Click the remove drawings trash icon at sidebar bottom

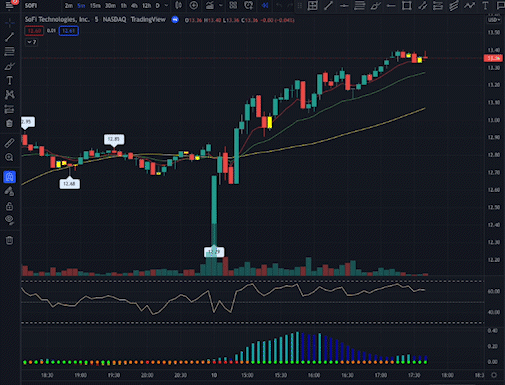pyautogui.click(x=9, y=240)
